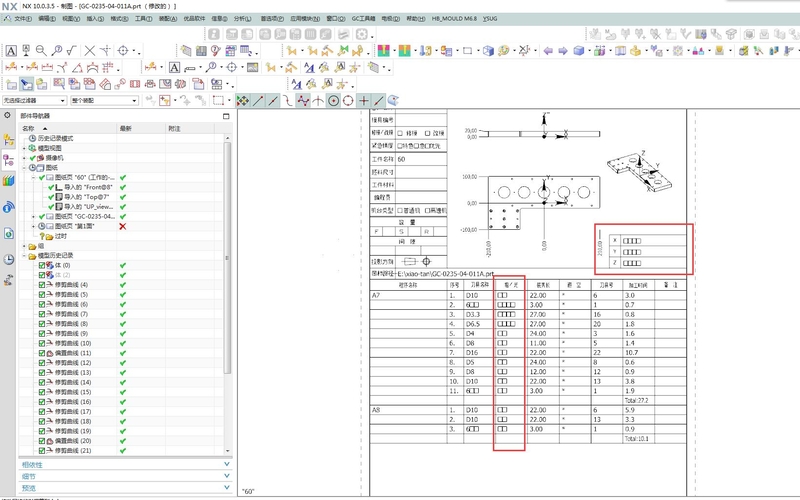Open the 编辑(E) menu
This screenshot has width=800, height=500.
point(47,18)
